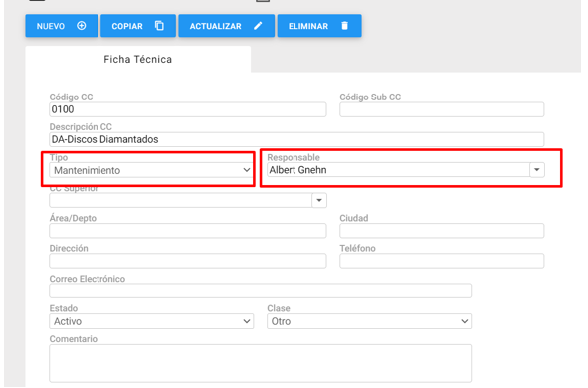588x388 pixels.
Task: Click the ELIMINAR button label
Action: 308,26
